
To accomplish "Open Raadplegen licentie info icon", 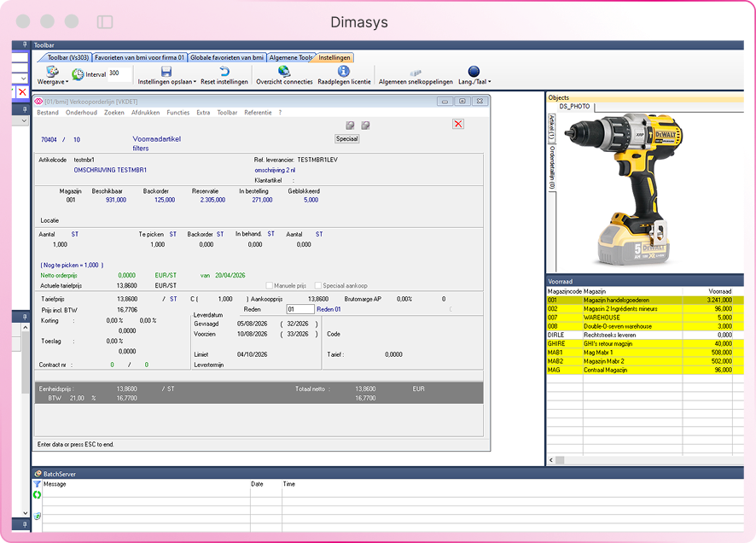I will (x=343, y=72).
